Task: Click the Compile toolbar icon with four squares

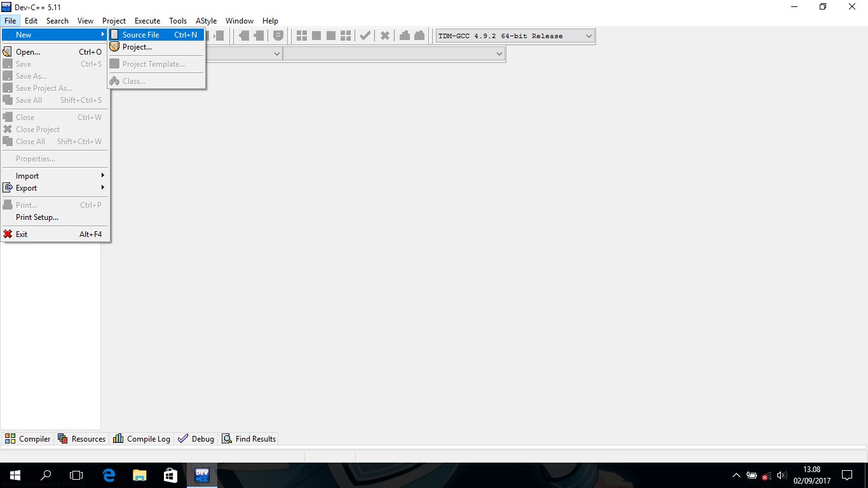Action: coord(302,36)
